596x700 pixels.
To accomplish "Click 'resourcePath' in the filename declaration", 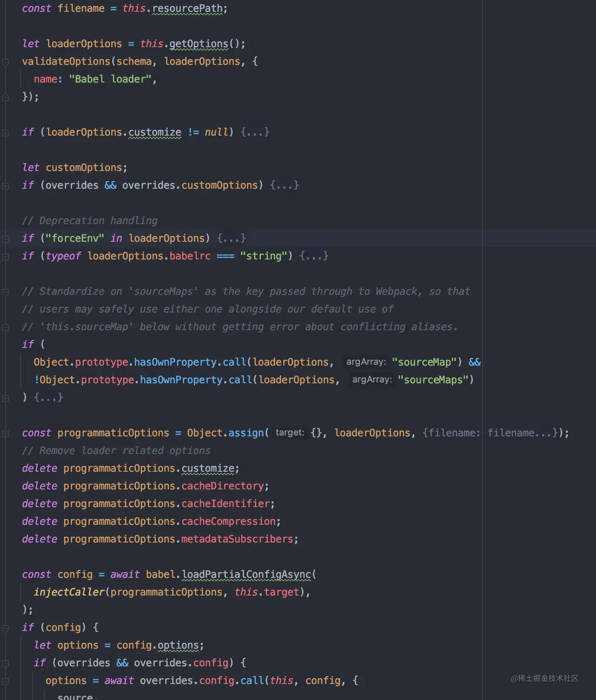I will [x=187, y=8].
